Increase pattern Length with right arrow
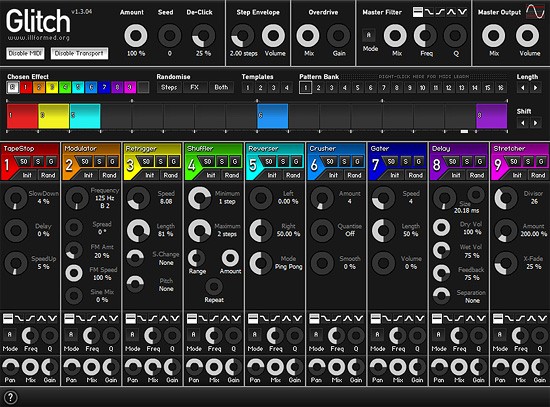 535,88
